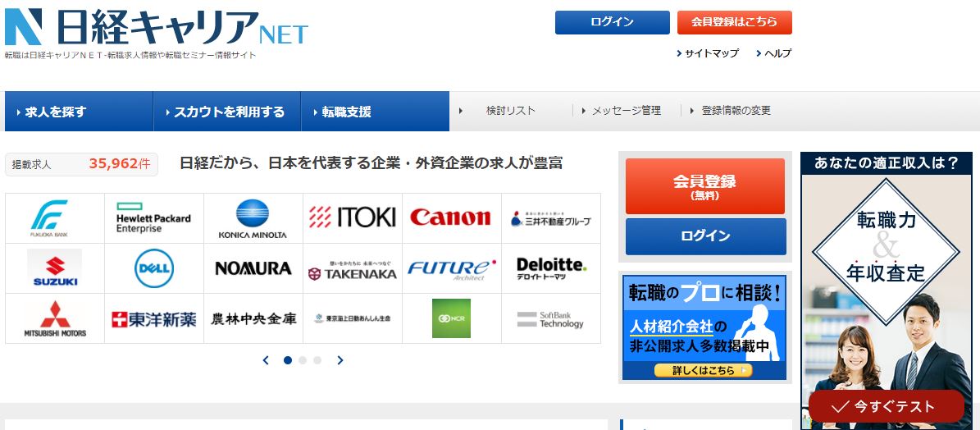Image resolution: width=980 pixels, height=430 pixels.
Task: Click the large 会員登録 (無料) button
Action: tap(705, 186)
